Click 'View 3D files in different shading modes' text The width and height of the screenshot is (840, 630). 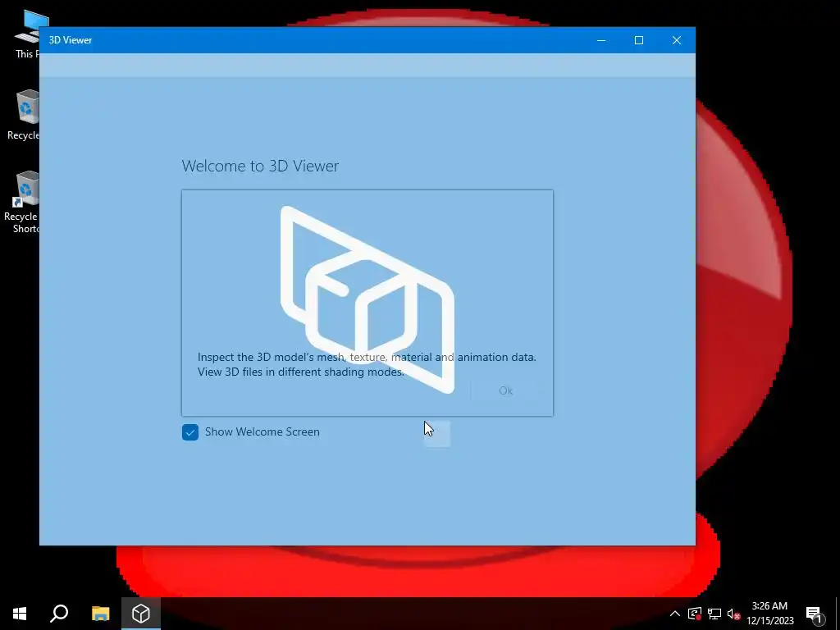[x=300, y=372]
